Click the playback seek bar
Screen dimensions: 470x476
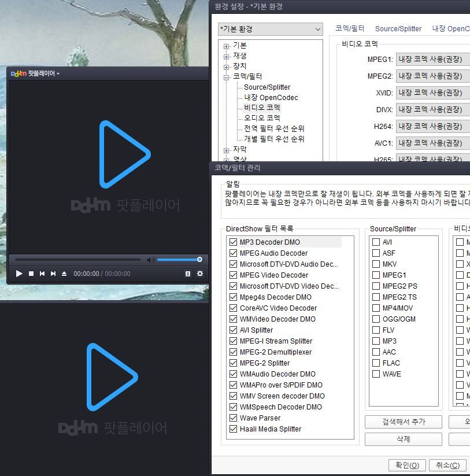78,260
